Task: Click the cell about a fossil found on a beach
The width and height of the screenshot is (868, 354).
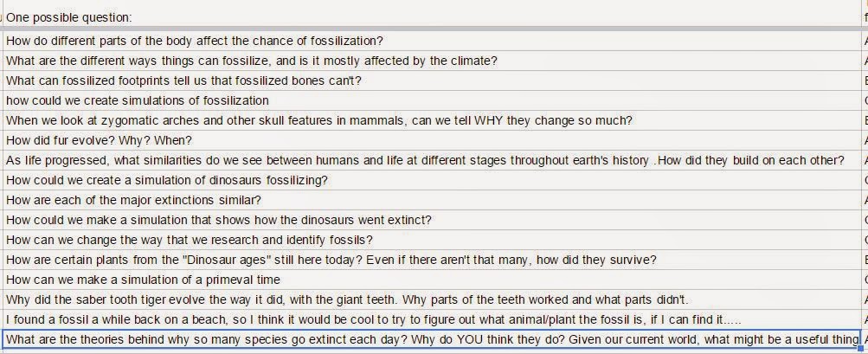Action: pos(433,320)
